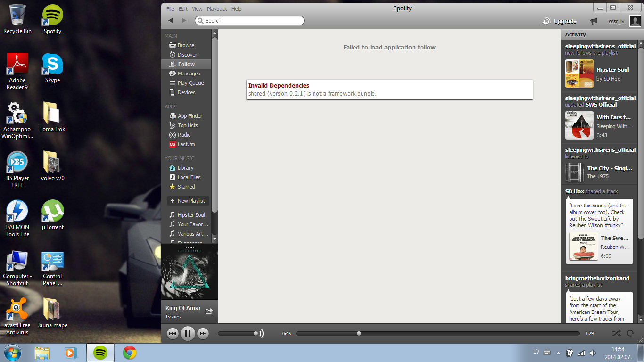Image resolution: width=644 pixels, height=362 pixels.
Task: Open the artist Issues link
Action: tap(173, 317)
